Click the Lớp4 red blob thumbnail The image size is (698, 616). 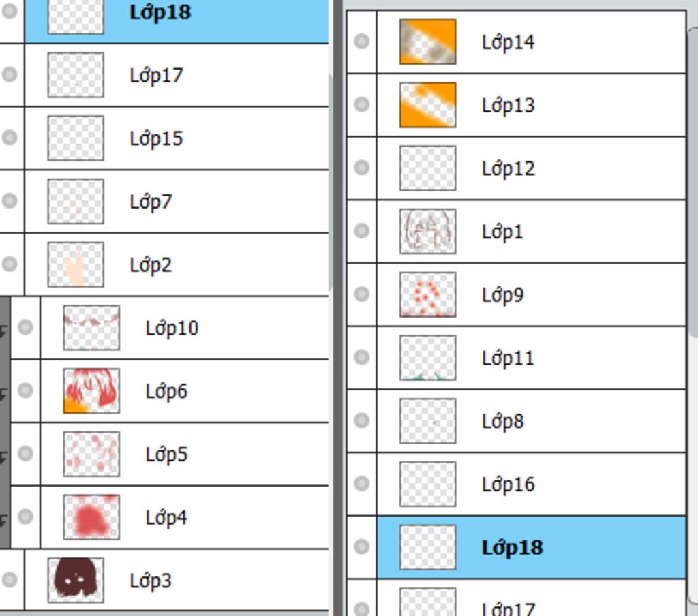click(x=91, y=517)
